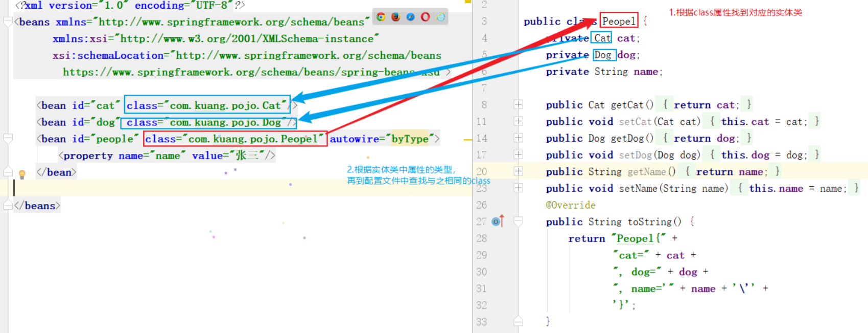
Task: Click the property name="name" attribute
Action: [152, 156]
